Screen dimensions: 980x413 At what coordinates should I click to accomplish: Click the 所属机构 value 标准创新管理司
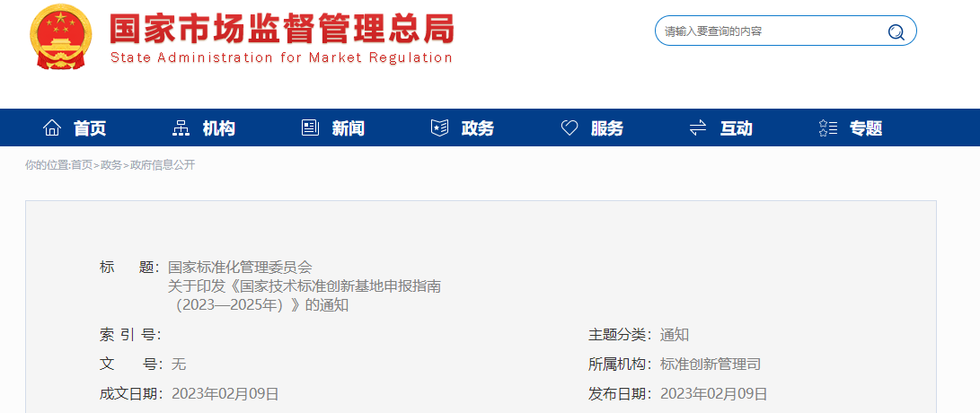(x=711, y=365)
